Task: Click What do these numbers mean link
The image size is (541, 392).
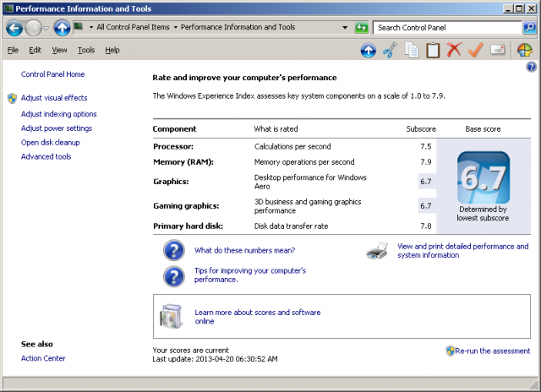Action: (x=244, y=250)
